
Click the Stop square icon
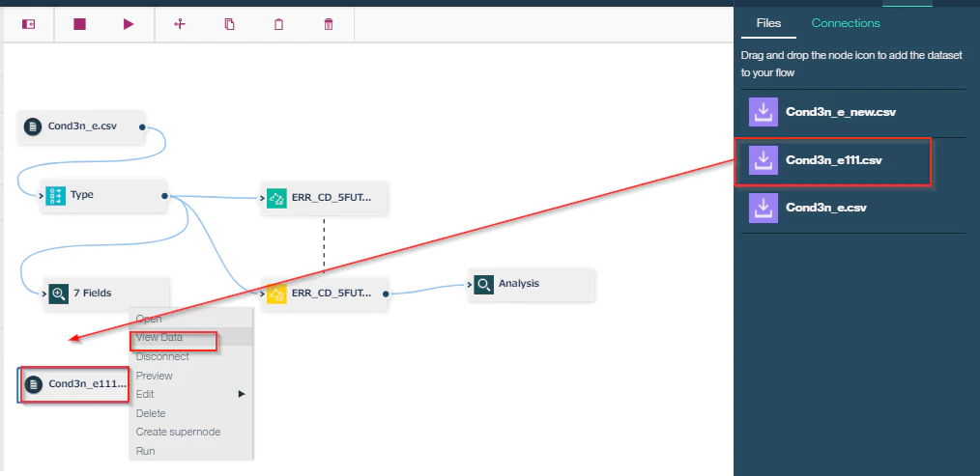[x=79, y=24]
